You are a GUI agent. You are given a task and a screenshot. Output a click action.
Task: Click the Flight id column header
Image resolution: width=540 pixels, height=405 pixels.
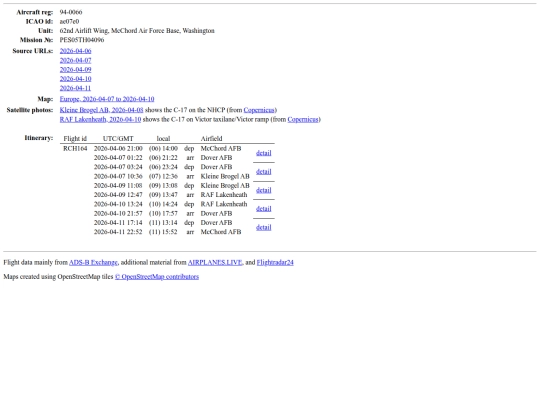pyautogui.click(x=75, y=139)
